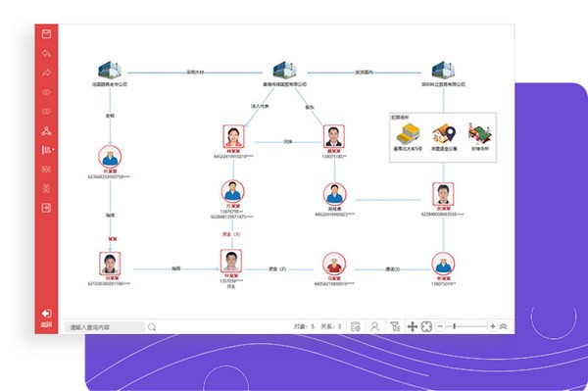The height and width of the screenshot is (391, 588).
Task: Undo the last action via sidebar arrow
Action: click(46, 53)
